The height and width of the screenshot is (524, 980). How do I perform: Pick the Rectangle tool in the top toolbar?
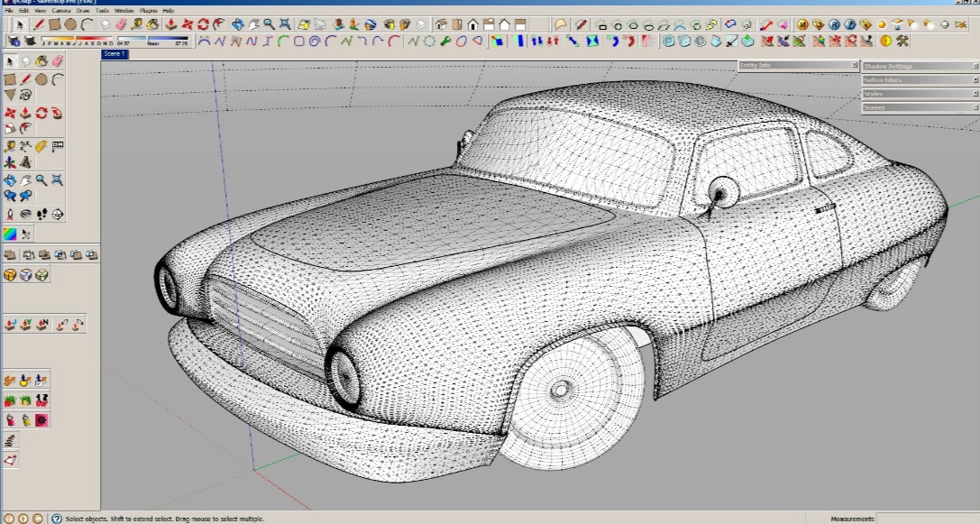(54, 24)
